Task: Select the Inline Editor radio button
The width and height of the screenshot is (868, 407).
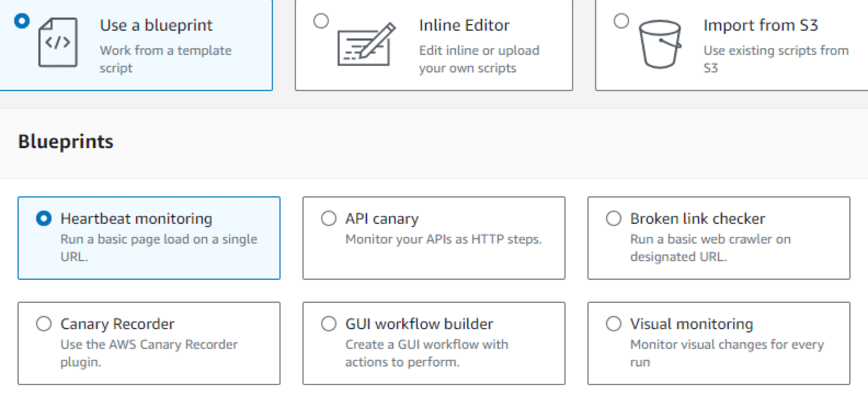Action: [321, 21]
